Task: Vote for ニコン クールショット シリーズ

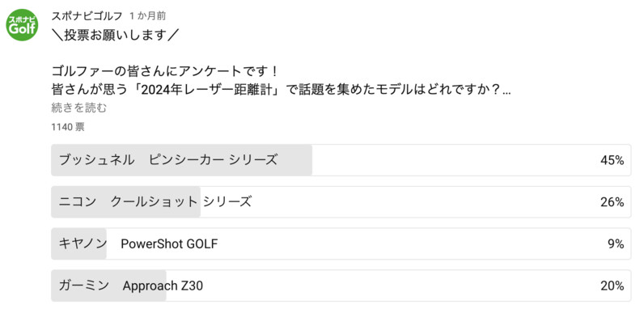Action: 341,202
